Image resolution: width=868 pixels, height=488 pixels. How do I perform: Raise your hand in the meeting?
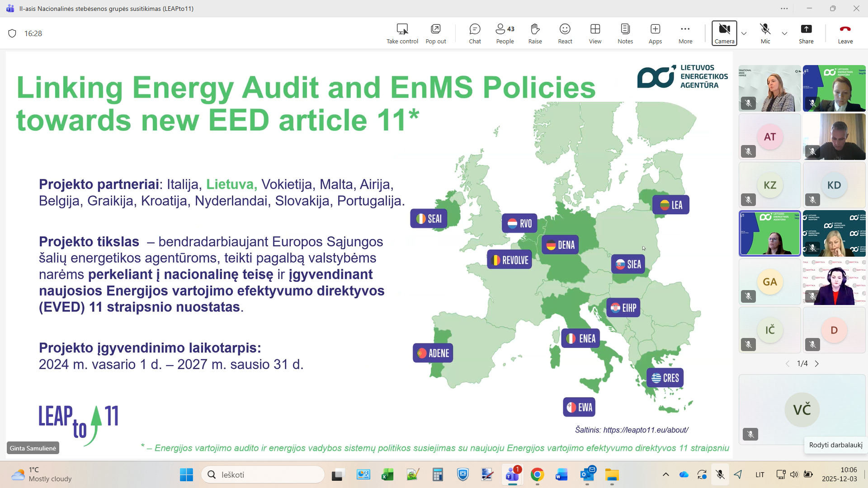535,33
